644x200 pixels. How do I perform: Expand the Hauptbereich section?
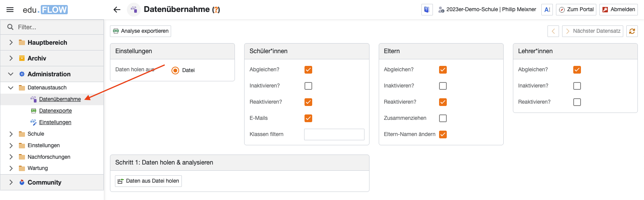pos(11,42)
